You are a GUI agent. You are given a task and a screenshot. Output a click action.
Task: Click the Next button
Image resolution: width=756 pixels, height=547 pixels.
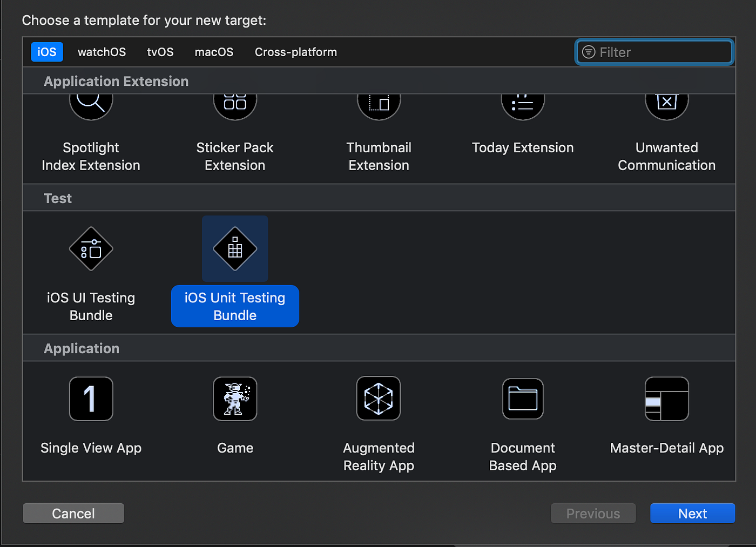pos(692,513)
